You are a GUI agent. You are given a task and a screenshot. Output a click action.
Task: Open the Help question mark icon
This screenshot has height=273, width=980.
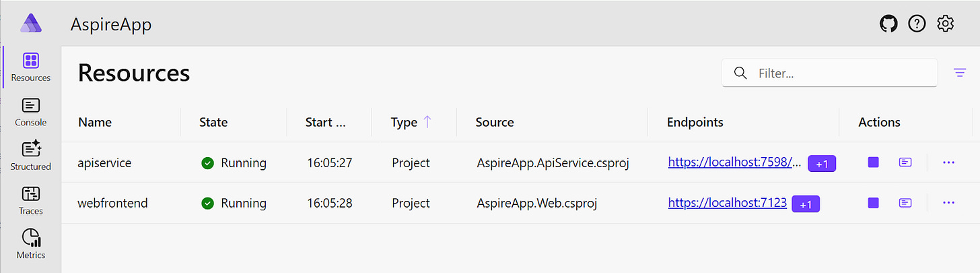pyautogui.click(x=917, y=24)
